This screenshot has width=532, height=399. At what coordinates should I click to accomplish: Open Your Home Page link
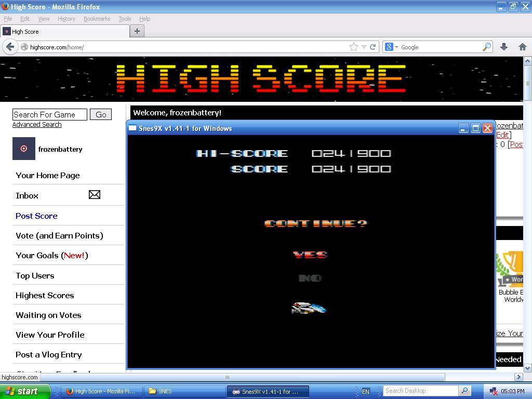click(x=48, y=176)
